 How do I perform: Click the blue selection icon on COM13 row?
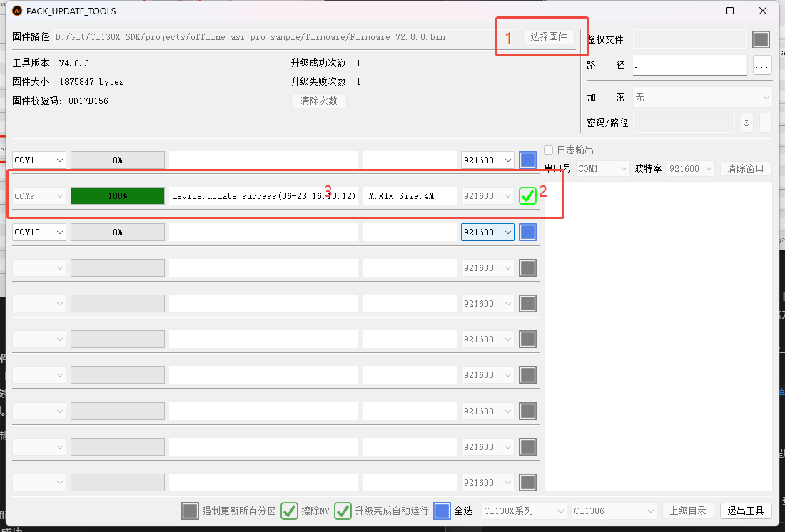[x=527, y=232]
